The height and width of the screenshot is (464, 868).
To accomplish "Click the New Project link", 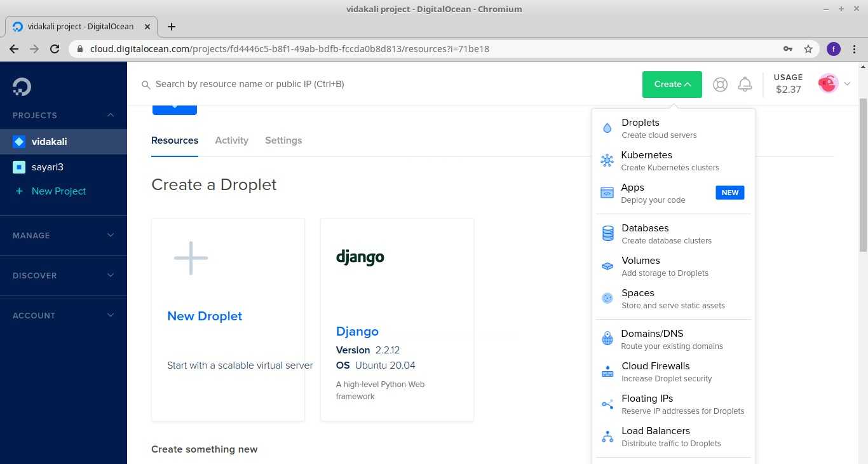I will (58, 191).
